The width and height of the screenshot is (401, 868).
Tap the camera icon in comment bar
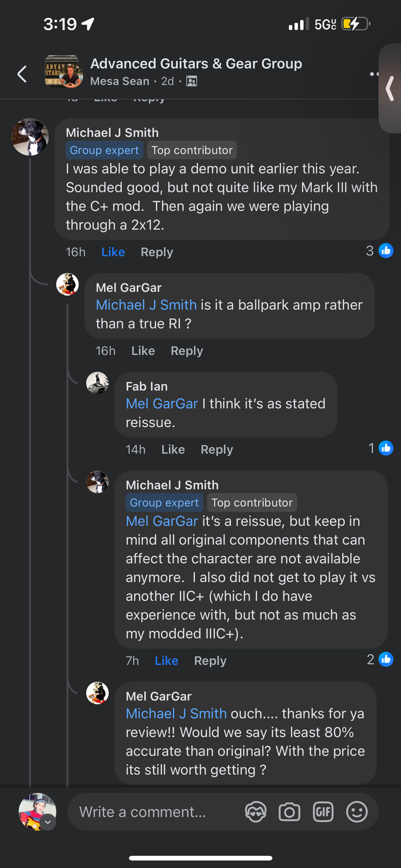[289, 811]
